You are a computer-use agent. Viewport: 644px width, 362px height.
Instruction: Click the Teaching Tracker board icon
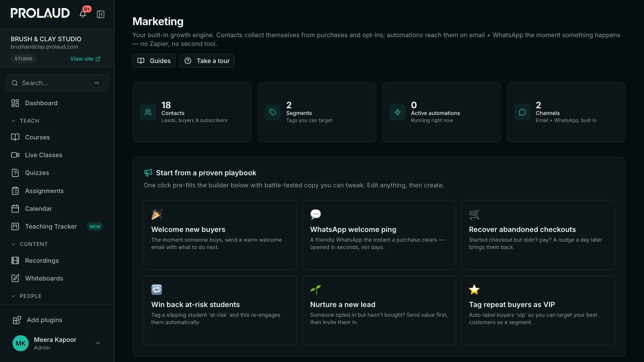15,226
